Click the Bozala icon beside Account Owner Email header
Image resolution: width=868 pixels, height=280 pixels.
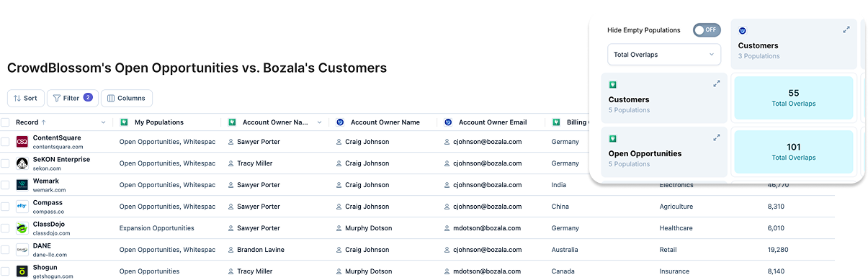pyautogui.click(x=448, y=122)
